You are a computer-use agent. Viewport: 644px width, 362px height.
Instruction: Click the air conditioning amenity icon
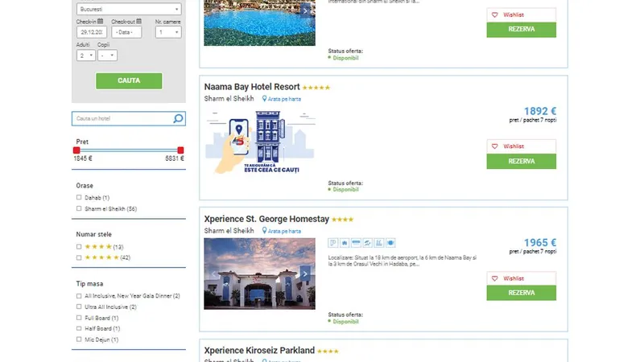pos(356,243)
